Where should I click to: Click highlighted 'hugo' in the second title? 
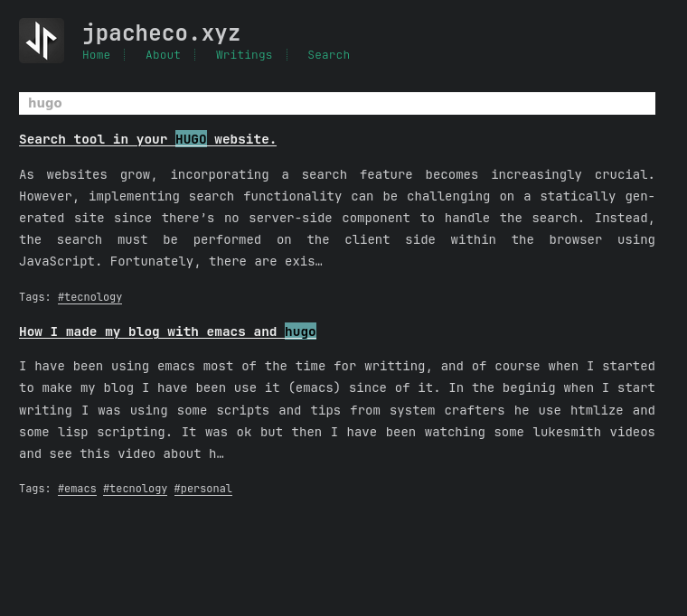(300, 331)
